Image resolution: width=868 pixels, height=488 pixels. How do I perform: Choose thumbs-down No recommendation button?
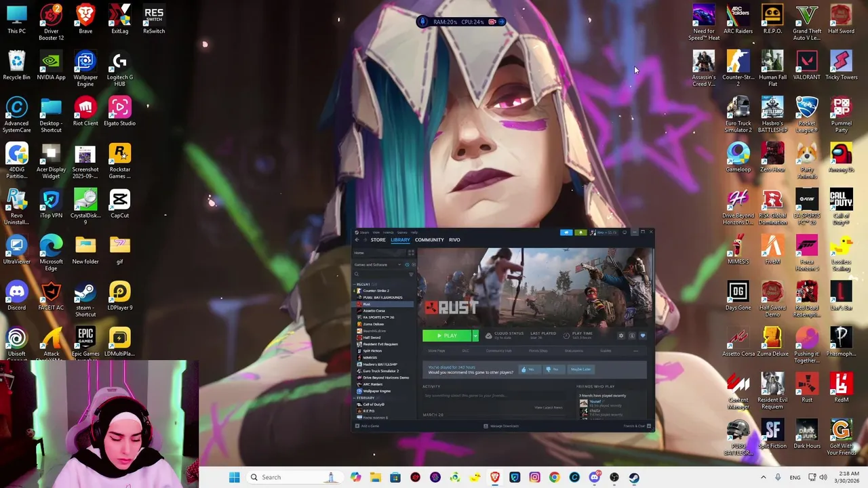tap(553, 369)
